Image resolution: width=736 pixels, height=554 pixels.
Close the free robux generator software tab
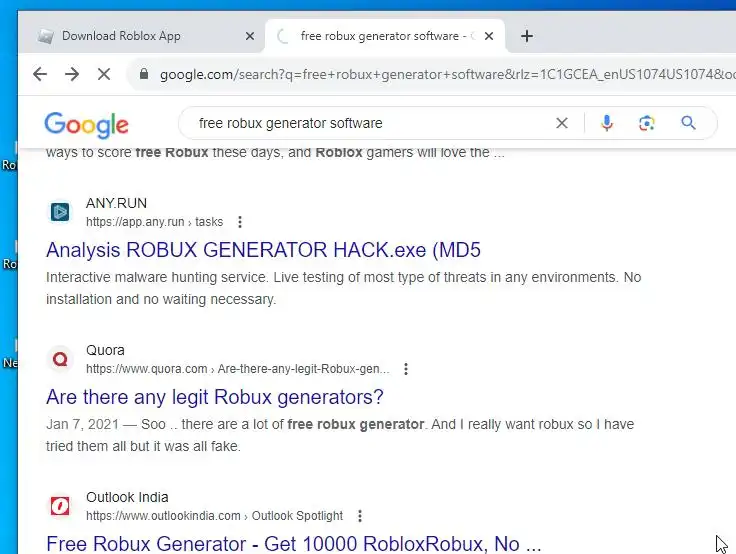click(x=489, y=36)
